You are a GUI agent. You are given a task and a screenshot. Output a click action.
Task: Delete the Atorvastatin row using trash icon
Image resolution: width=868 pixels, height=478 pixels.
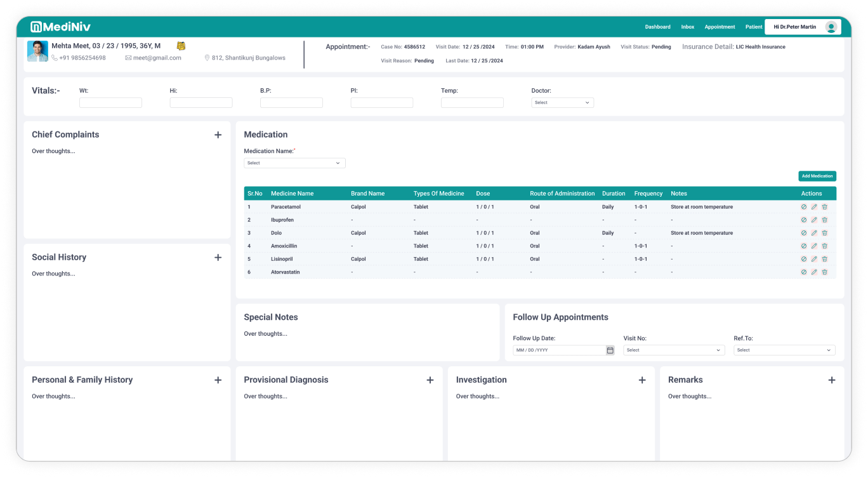tap(824, 272)
